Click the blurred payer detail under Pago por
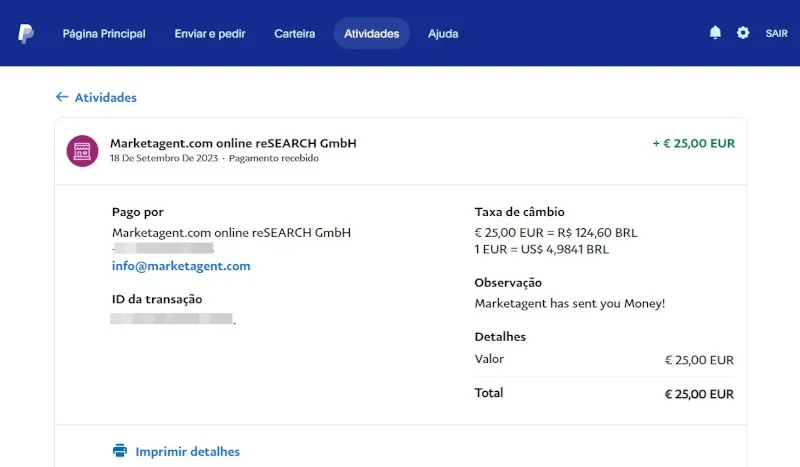The image size is (800, 467). coord(163,249)
